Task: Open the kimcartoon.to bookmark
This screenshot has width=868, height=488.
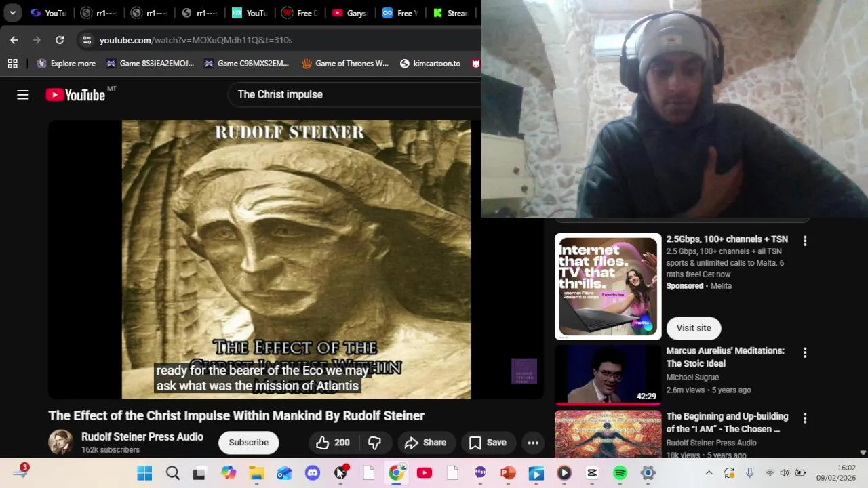Action: [x=430, y=63]
